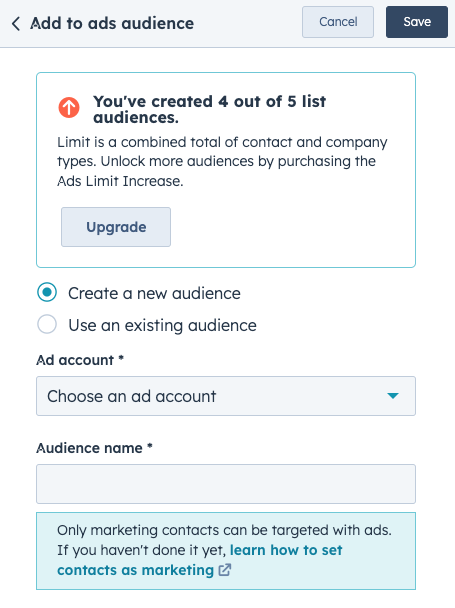Open the Choose an ad account dropdown

pos(226,396)
